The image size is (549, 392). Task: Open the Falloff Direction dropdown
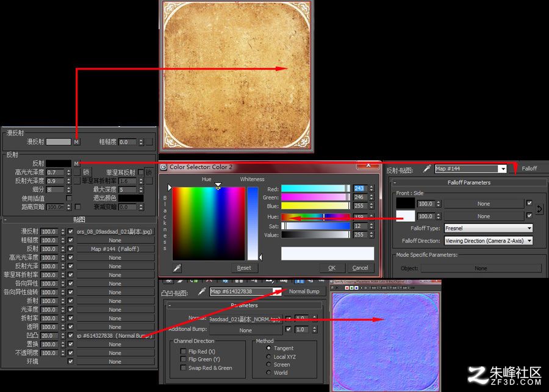pos(489,241)
